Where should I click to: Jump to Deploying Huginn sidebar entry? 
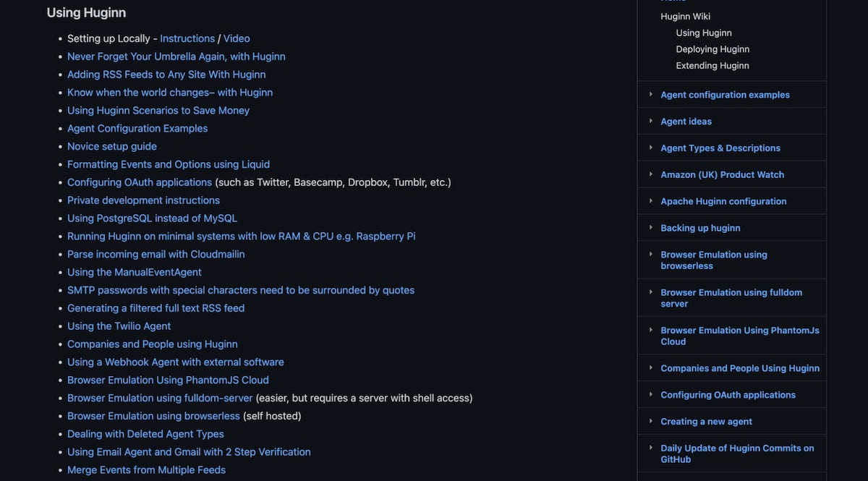click(x=712, y=49)
